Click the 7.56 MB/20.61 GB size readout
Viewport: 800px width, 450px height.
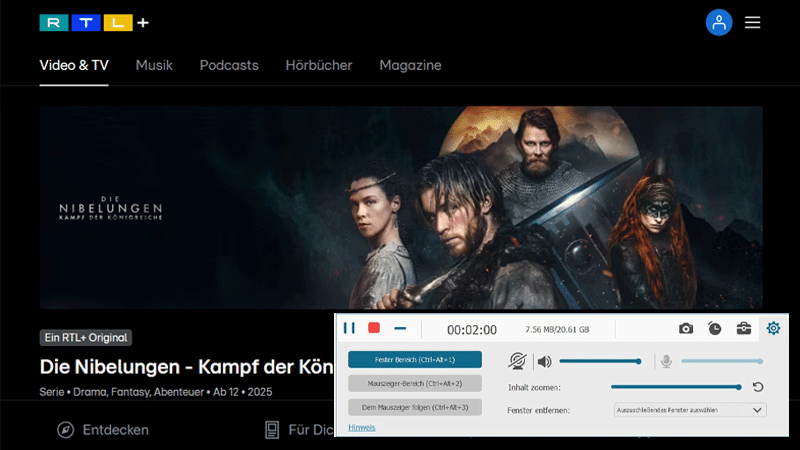(x=557, y=330)
